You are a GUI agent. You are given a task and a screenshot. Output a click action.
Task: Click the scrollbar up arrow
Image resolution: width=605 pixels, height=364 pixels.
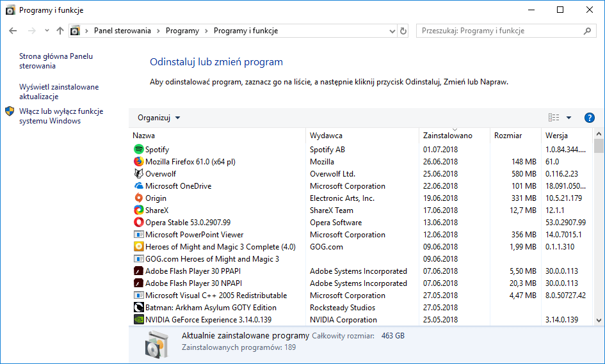(x=599, y=134)
